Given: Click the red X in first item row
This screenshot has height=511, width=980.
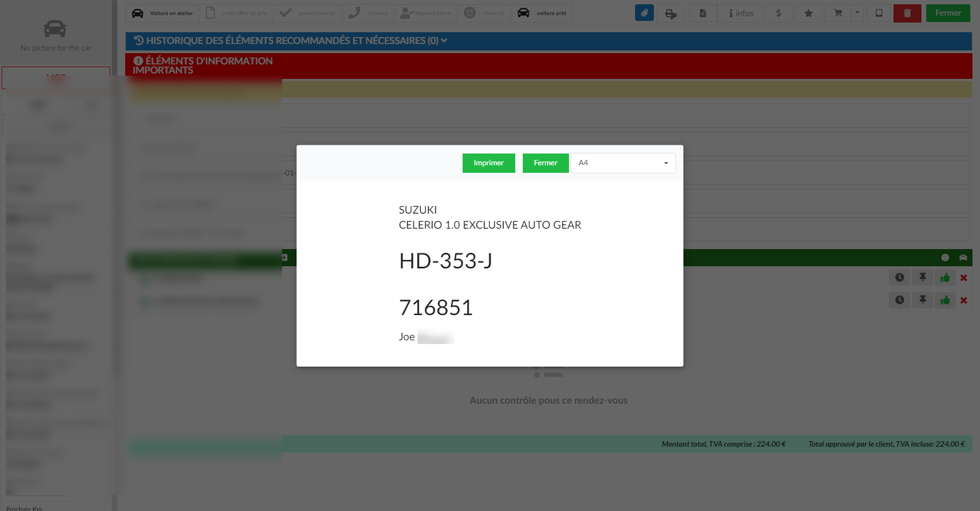Looking at the screenshot, I should pos(963,278).
